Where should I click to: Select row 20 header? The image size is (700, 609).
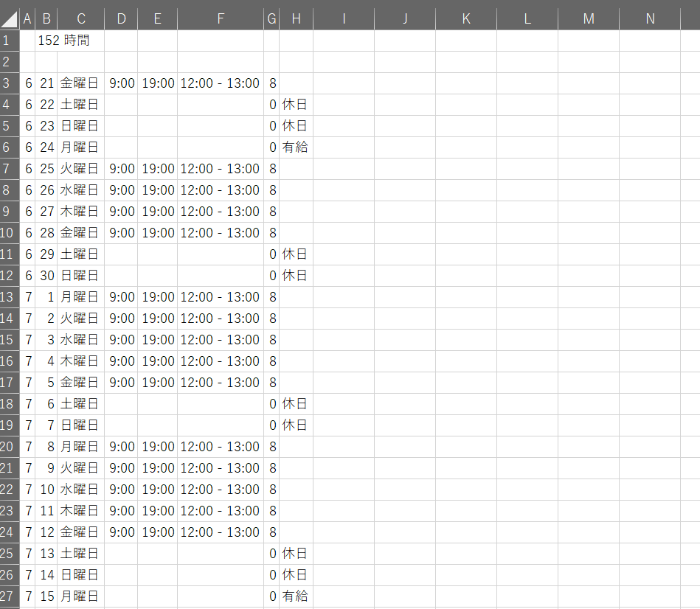tap(10, 447)
